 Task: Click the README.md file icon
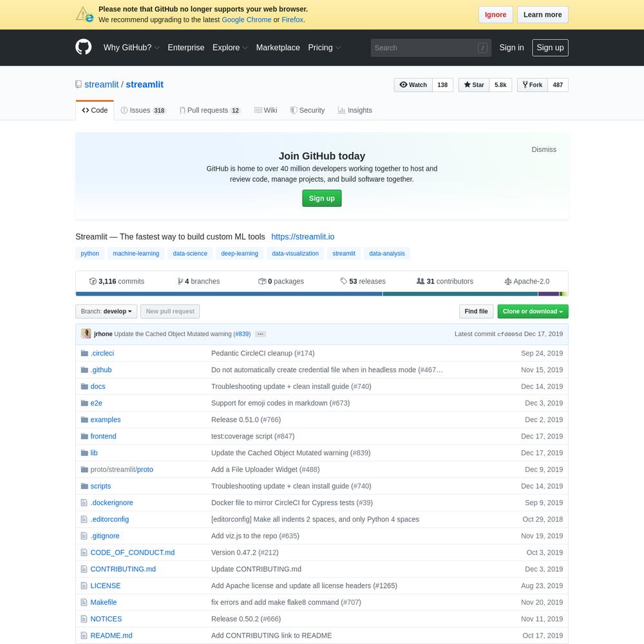(84, 636)
